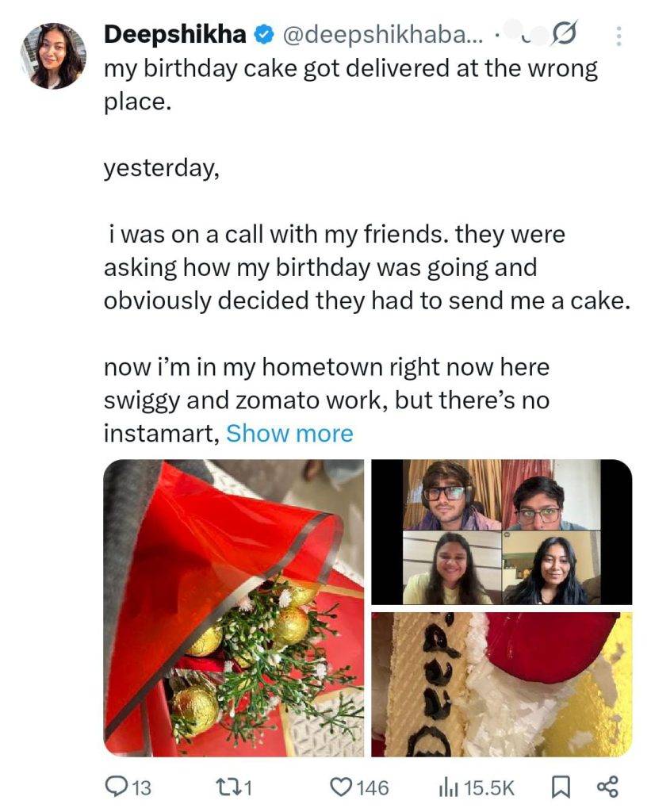Click the blue verified badge
651x812 pixels.
pyautogui.click(x=263, y=35)
